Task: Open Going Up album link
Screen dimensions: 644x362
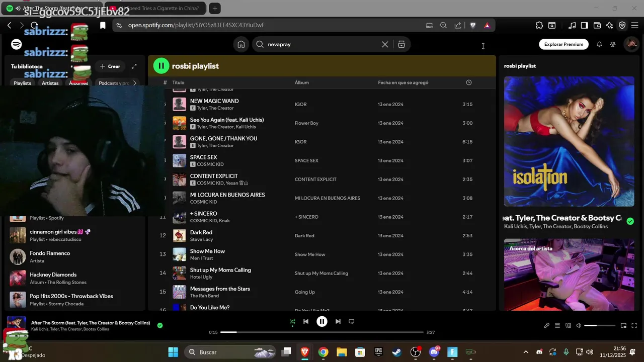Action: point(305,292)
